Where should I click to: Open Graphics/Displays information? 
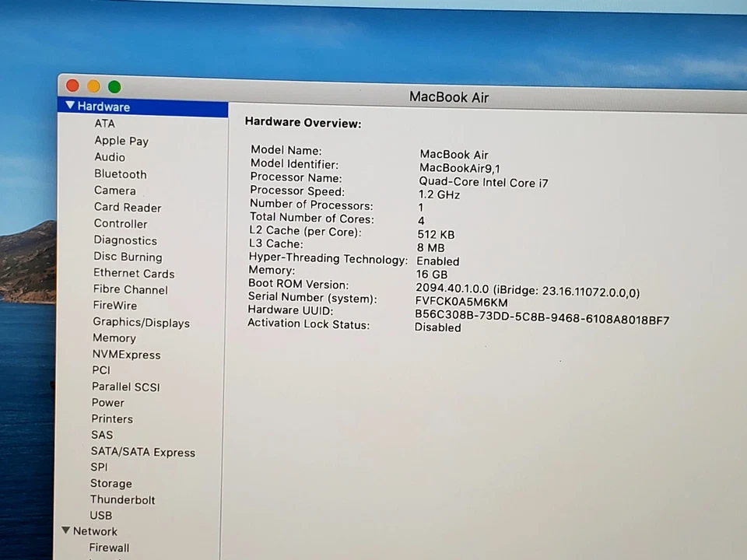point(141,322)
